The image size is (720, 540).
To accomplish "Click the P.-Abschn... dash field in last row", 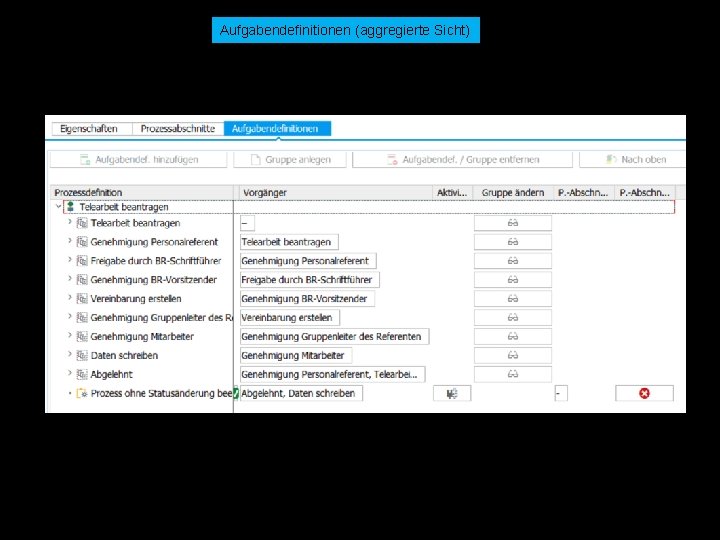I will pyautogui.click(x=561, y=394).
